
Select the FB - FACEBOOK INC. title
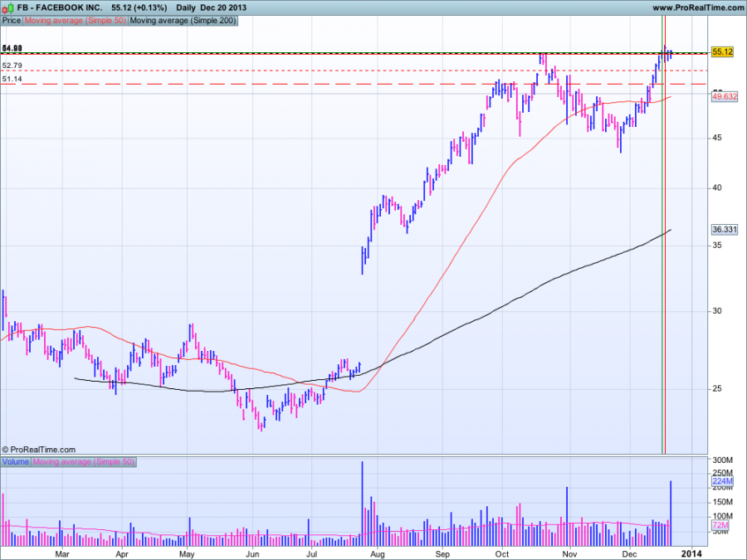pyautogui.click(x=60, y=7)
